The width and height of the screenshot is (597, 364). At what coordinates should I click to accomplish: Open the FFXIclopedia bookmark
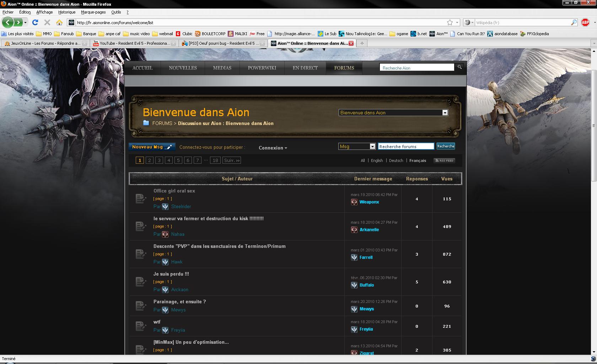click(534, 34)
